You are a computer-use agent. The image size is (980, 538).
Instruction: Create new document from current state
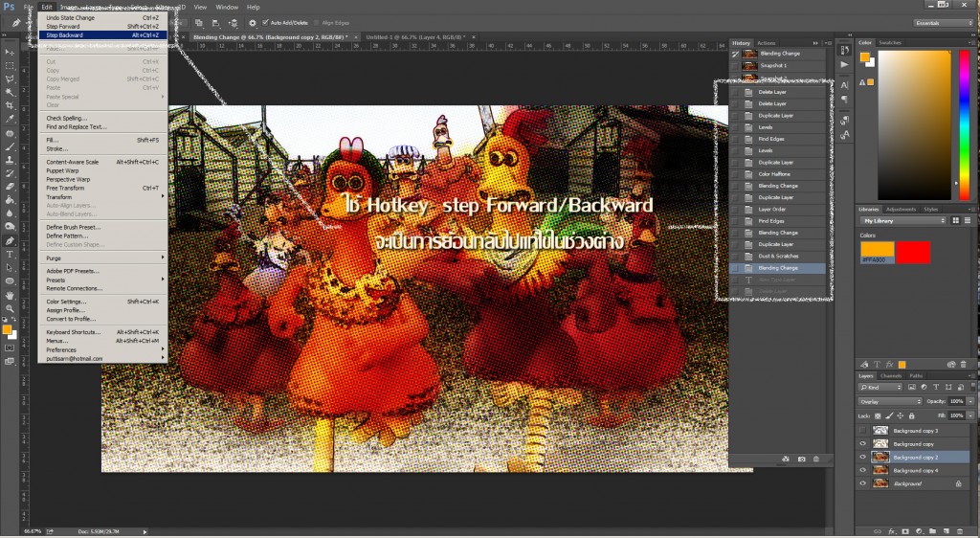pos(786,460)
